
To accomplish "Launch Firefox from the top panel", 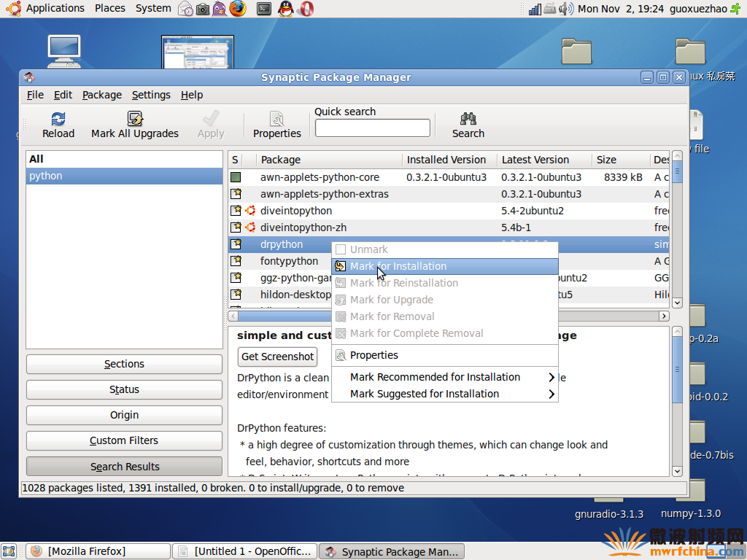I will [238, 9].
